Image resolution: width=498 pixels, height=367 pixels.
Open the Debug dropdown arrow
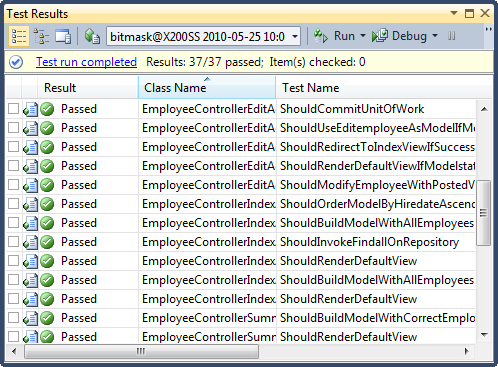[435, 36]
